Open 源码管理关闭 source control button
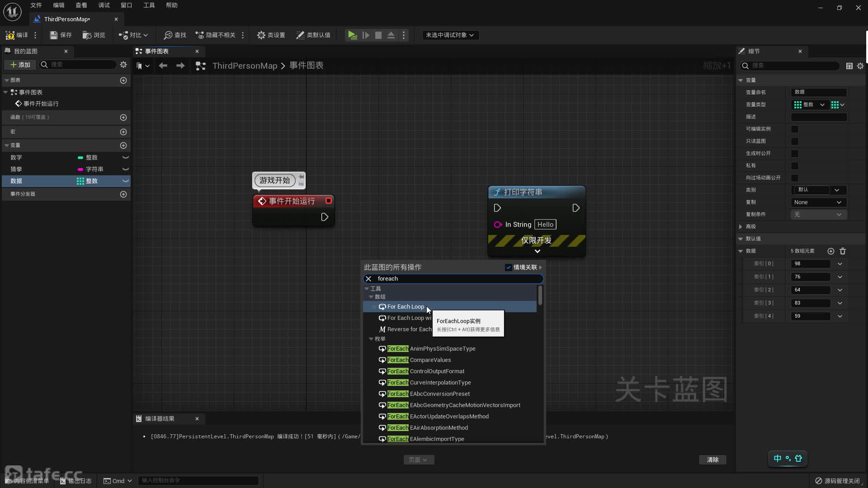The width and height of the screenshot is (868, 488). point(837,481)
